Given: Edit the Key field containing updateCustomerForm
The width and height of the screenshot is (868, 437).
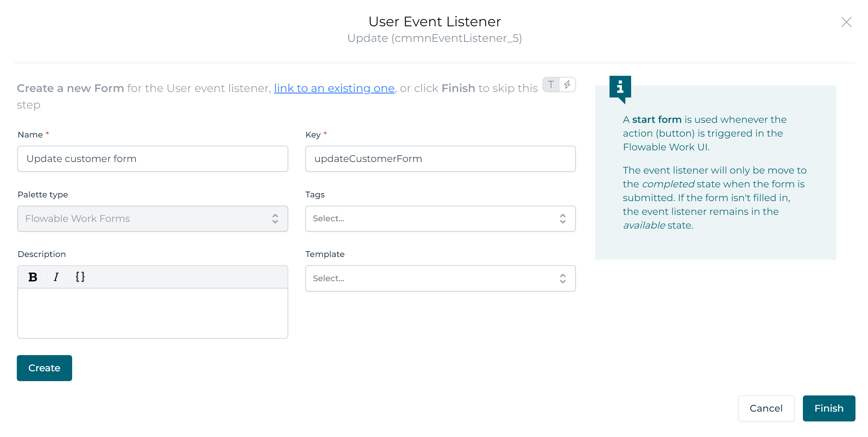Looking at the screenshot, I should (x=440, y=158).
